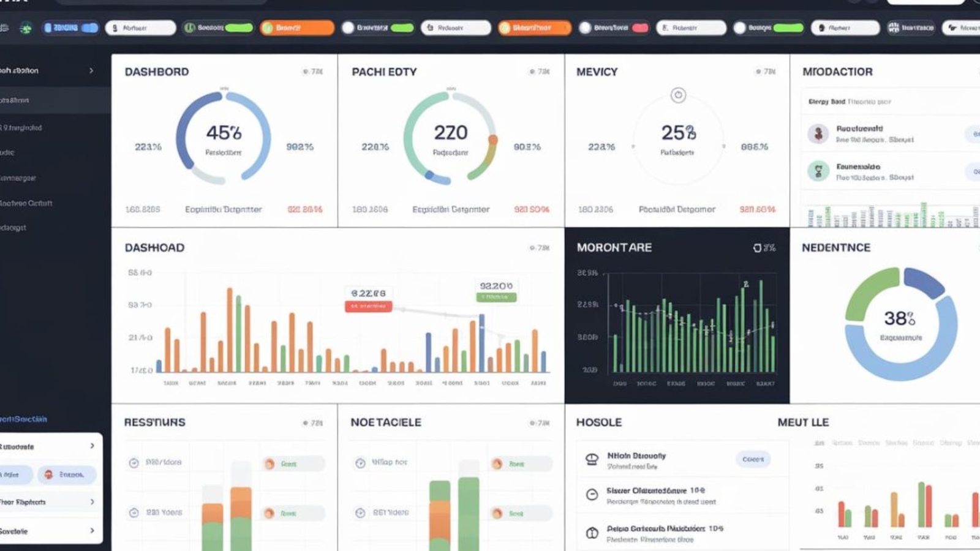Select the third sidebar menu item

[x=55, y=127]
